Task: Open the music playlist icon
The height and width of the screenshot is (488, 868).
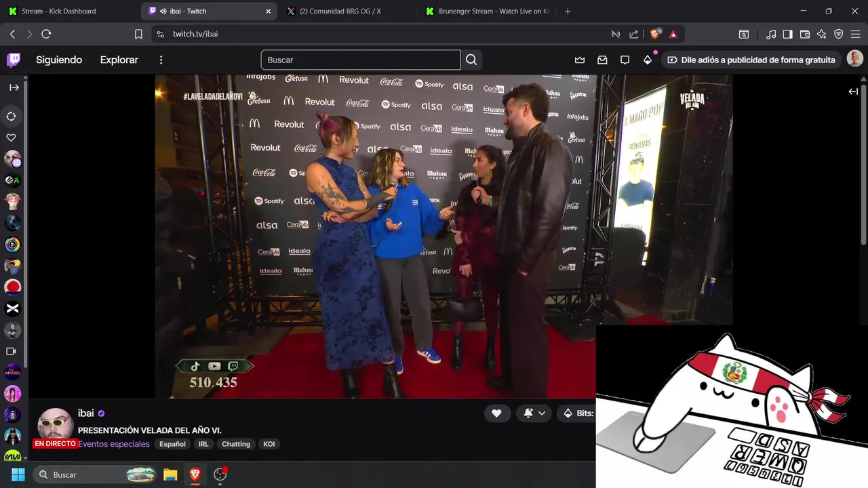Action: tap(771, 34)
